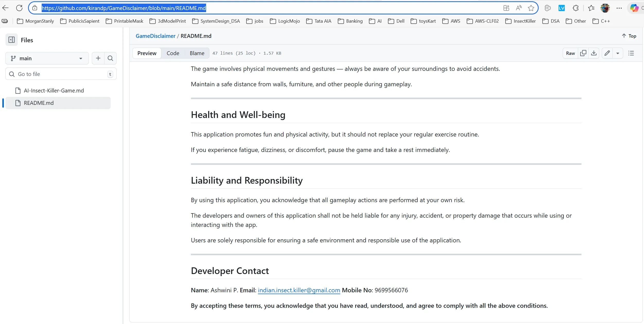644x324 pixels.
Task: Switch to the Code tab
Action: click(x=173, y=53)
